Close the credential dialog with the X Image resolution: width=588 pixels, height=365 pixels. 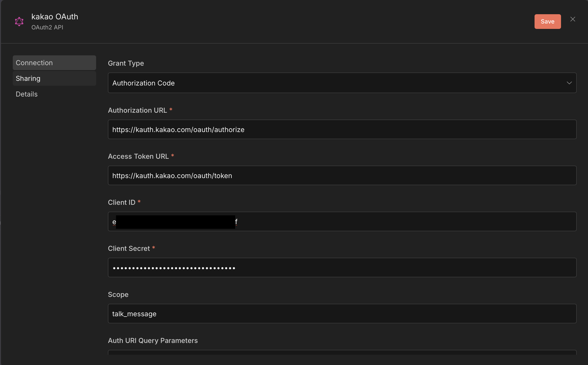pyautogui.click(x=573, y=19)
